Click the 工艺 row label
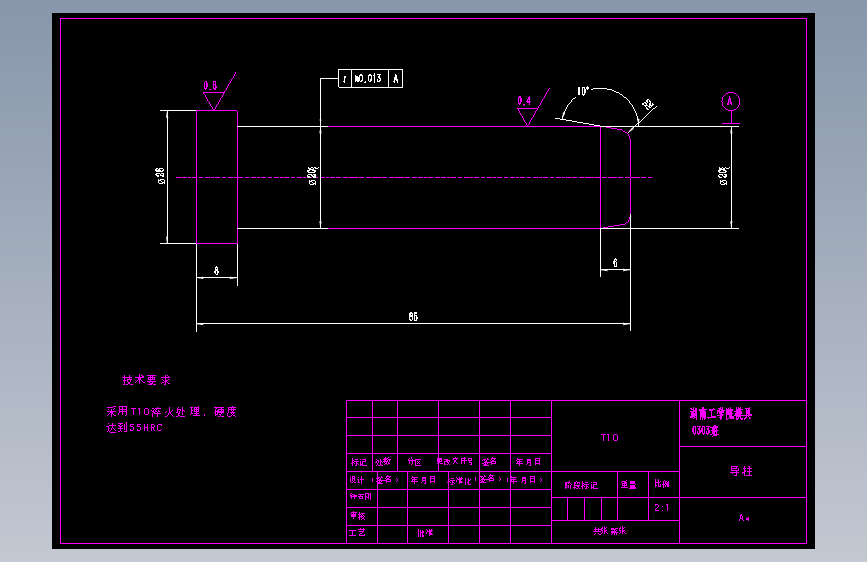The height and width of the screenshot is (562, 867). pyautogui.click(x=357, y=532)
